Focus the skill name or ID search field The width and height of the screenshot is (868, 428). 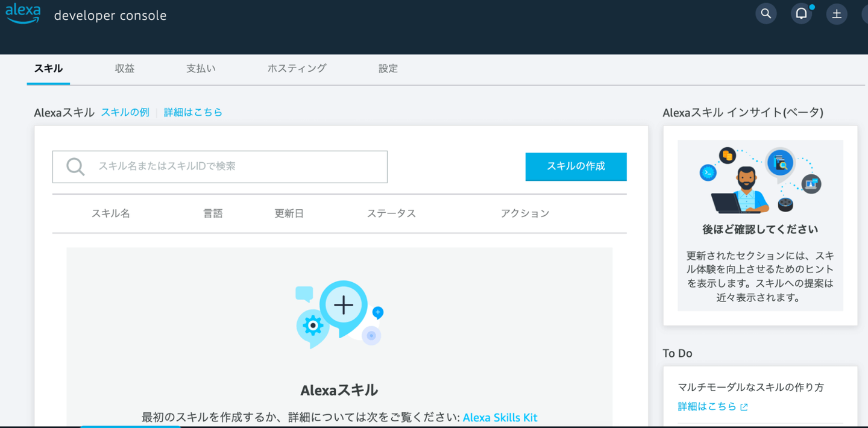coord(220,166)
